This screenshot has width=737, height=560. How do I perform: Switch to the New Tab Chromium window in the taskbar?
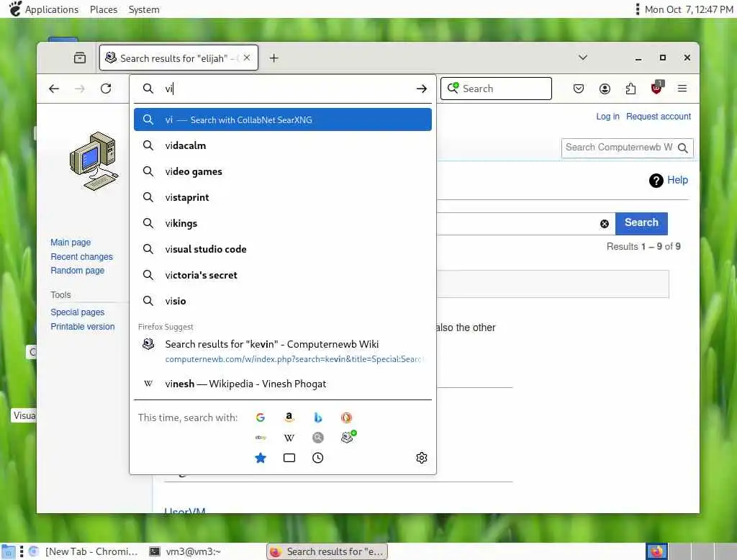click(83, 551)
